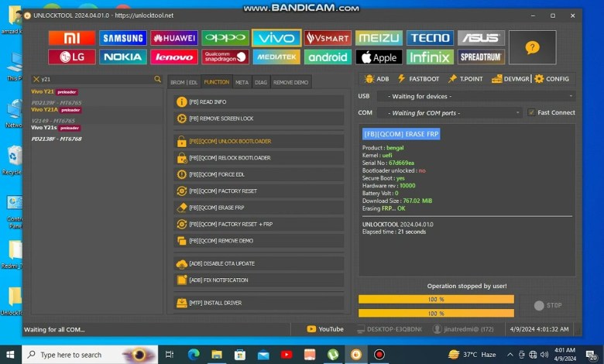Run [FB][QCOM] RELOCK BOOTLOADER

259,158
